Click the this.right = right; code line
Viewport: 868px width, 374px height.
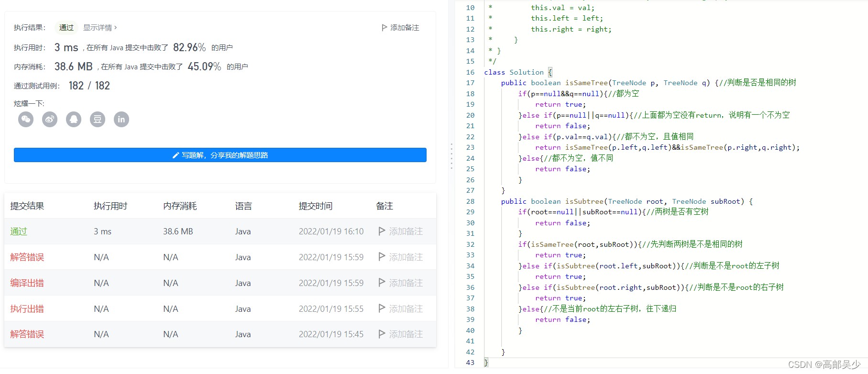click(x=571, y=29)
